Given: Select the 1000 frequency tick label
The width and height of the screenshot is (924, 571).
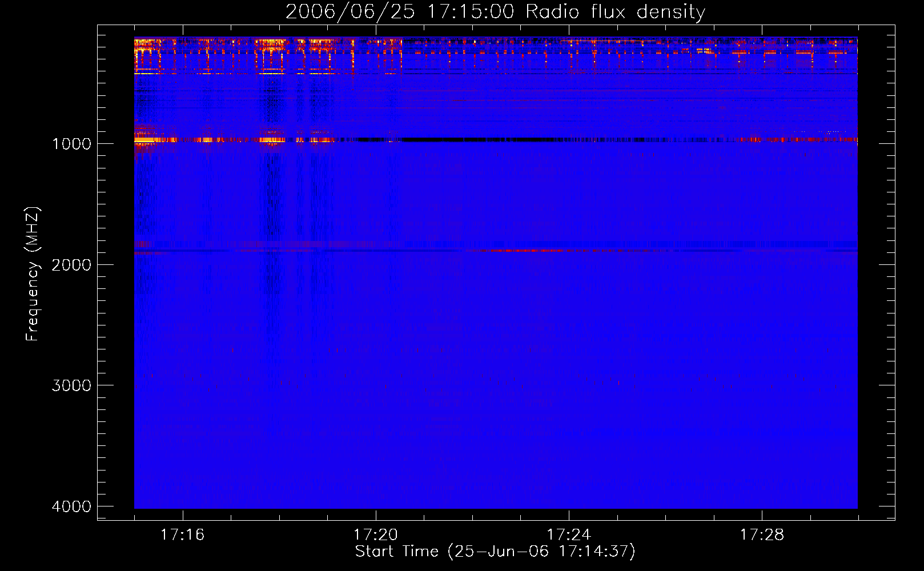Looking at the screenshot, I should (71, 143).
